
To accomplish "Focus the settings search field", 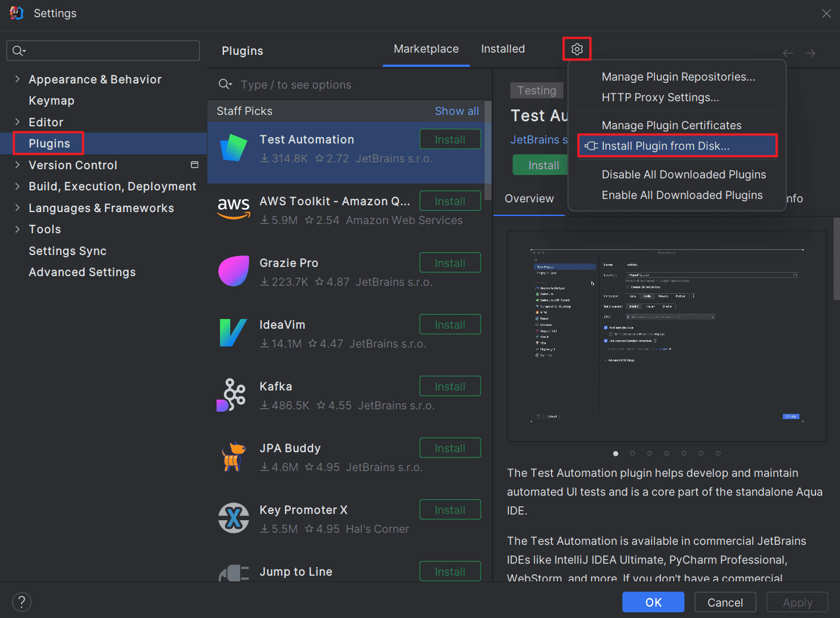I will click(x=103, y=51).
